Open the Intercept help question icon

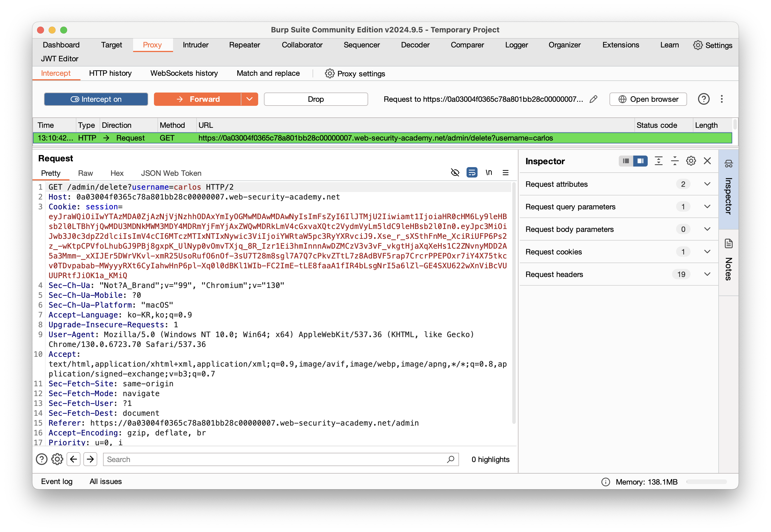704,99
